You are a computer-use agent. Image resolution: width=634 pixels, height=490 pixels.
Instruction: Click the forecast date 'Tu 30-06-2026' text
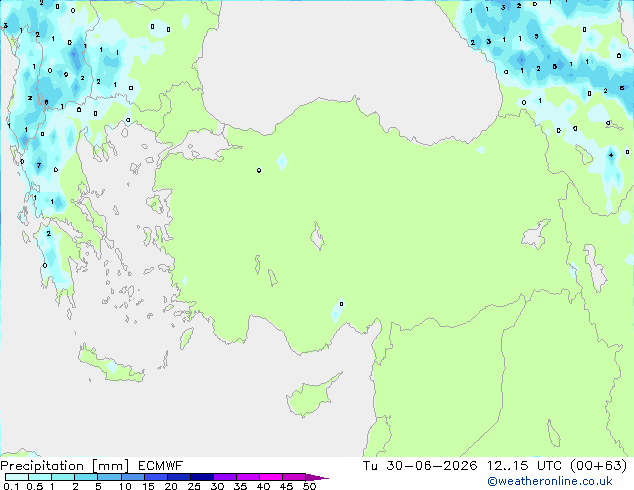[x=420, y=466]
